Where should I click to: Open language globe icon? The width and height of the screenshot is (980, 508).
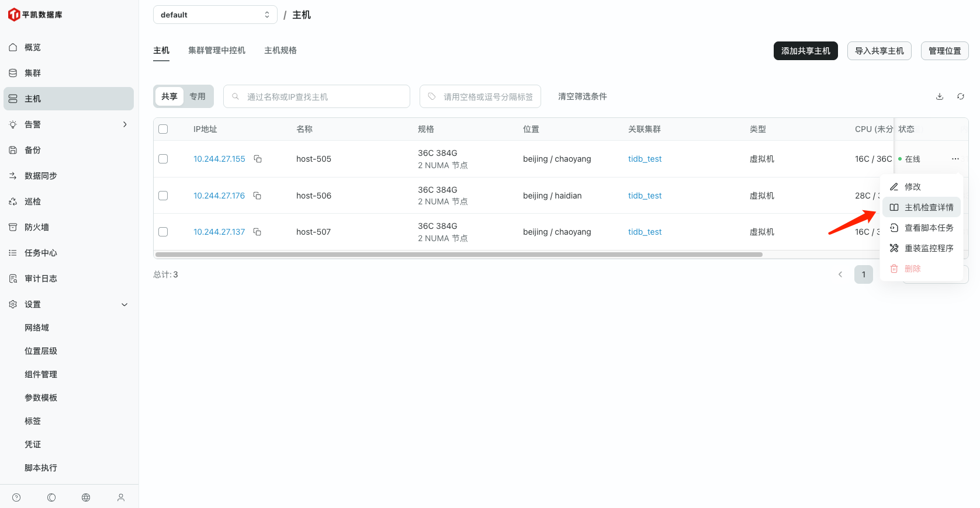click(x=86, y=497)
